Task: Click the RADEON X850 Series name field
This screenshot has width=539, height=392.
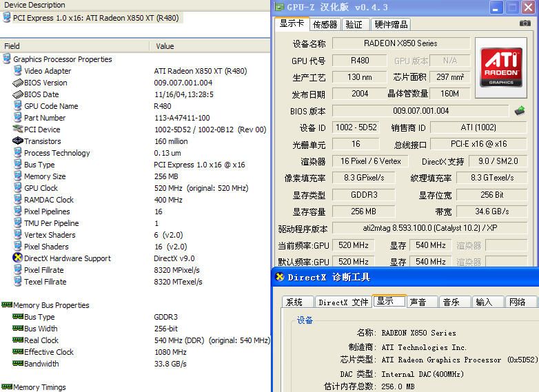Action: (401, 43)
